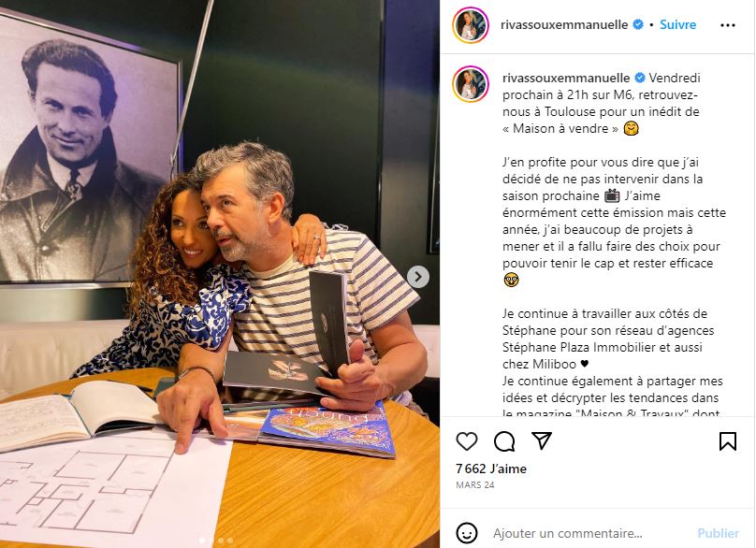The height and width of the screenshot is (548, 756).
Task: Click caption author profile avatar
Action: [471, 84]
